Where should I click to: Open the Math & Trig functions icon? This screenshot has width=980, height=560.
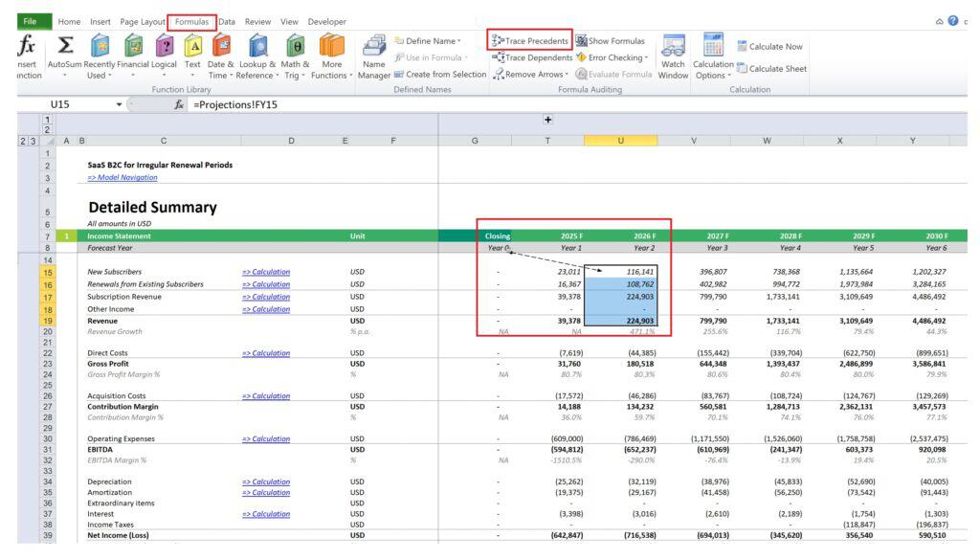pos(295,46)
